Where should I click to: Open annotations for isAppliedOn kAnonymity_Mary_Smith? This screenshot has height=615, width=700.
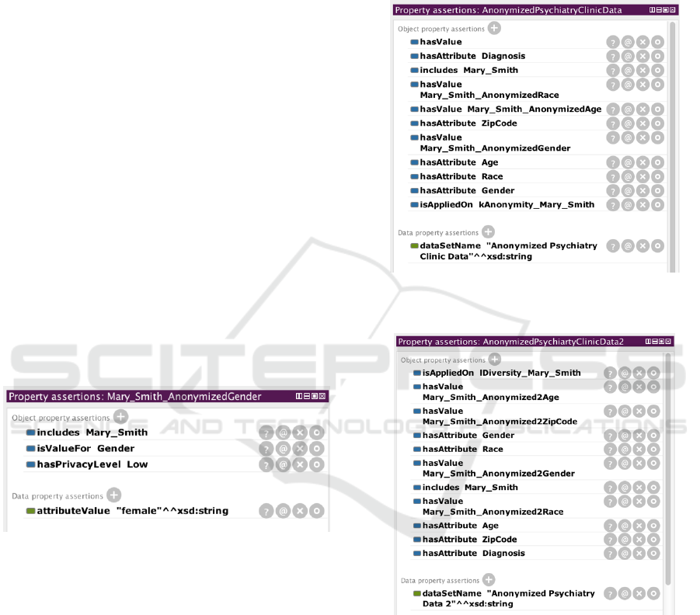point(628,205)
